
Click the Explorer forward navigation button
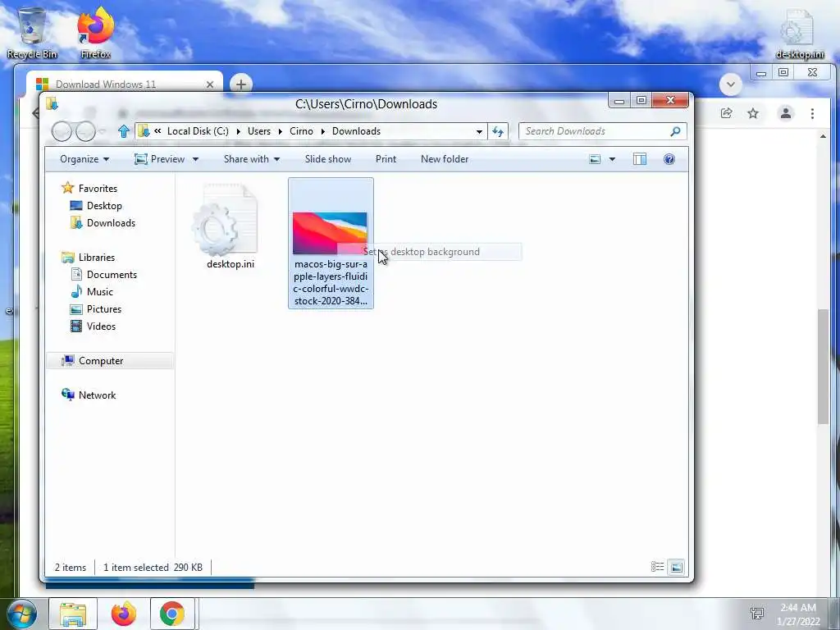click(x=85, y=131)
